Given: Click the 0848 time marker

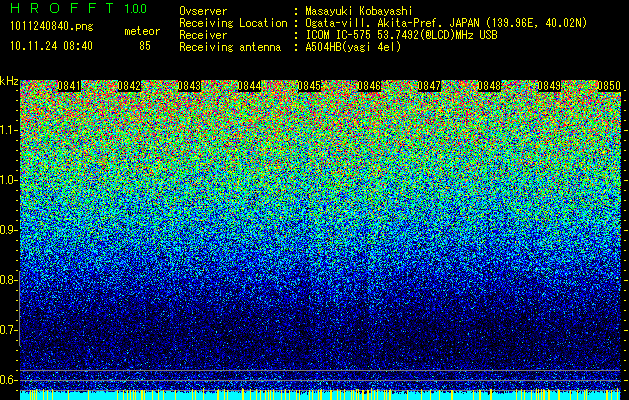Looking at the screenshot, I should point(489,86).
